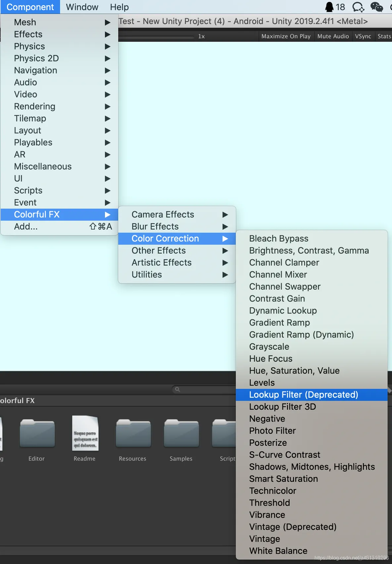
Task: Select Negative effect
Action: (x=312, y=419)
